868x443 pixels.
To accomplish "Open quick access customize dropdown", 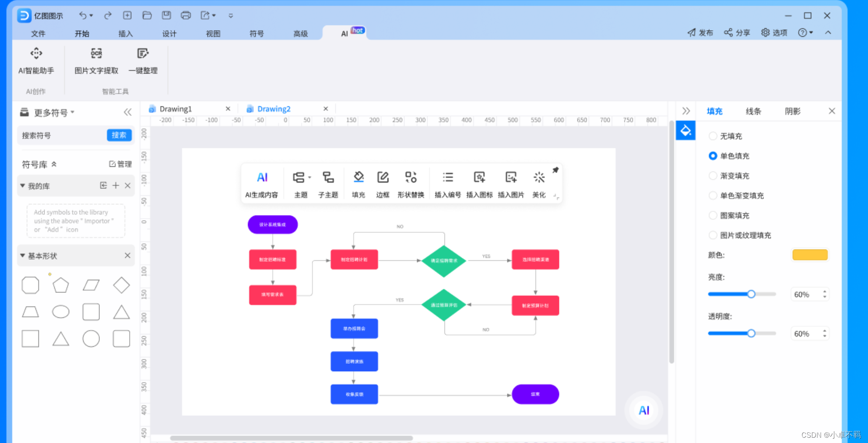I will coord(231,16).
